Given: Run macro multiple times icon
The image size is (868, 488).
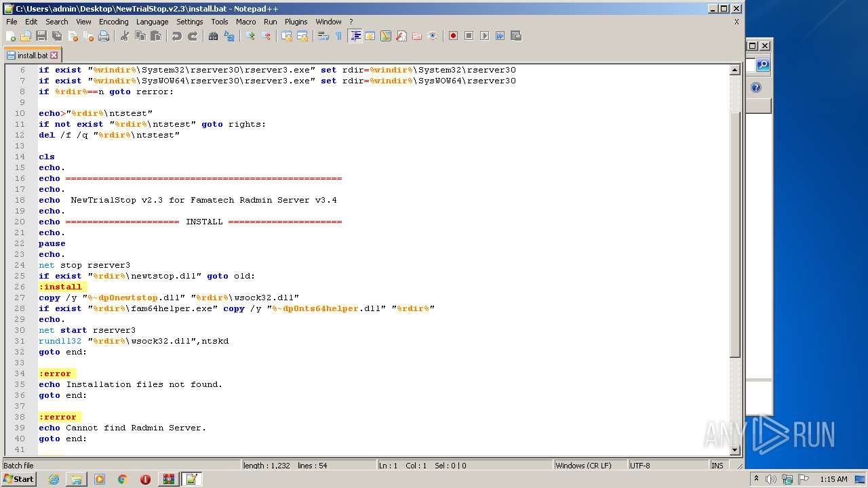Looking at the screenshot, I should coord(500,36).
